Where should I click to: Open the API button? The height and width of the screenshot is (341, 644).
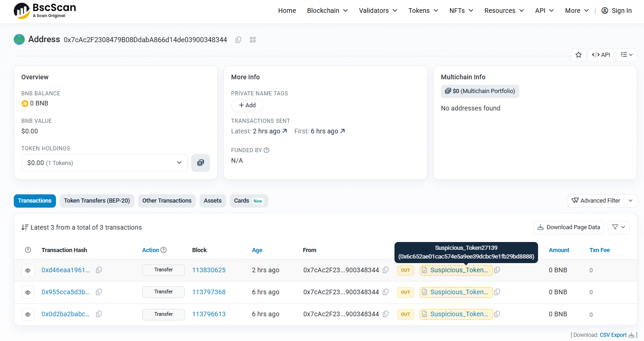[601, 55]
